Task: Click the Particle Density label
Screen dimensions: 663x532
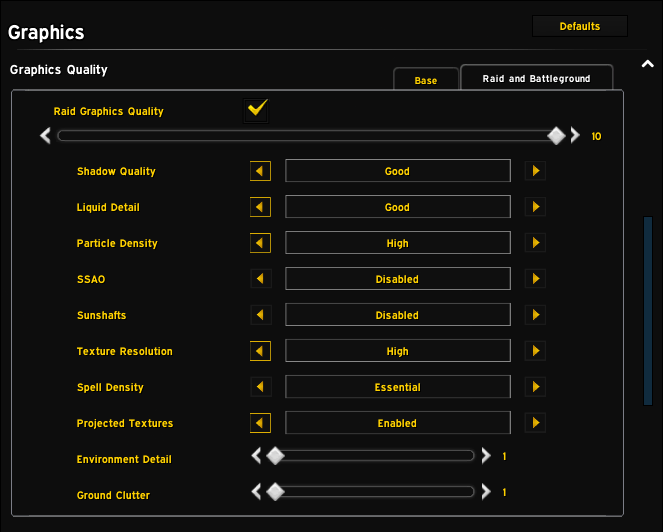Action: pos(117,243)
